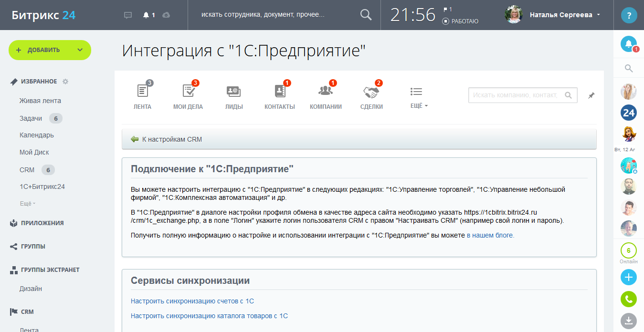Open 'Живая лента' in left menu
The height and width of the screenshot is (332, 644).
tap(40, 101)
